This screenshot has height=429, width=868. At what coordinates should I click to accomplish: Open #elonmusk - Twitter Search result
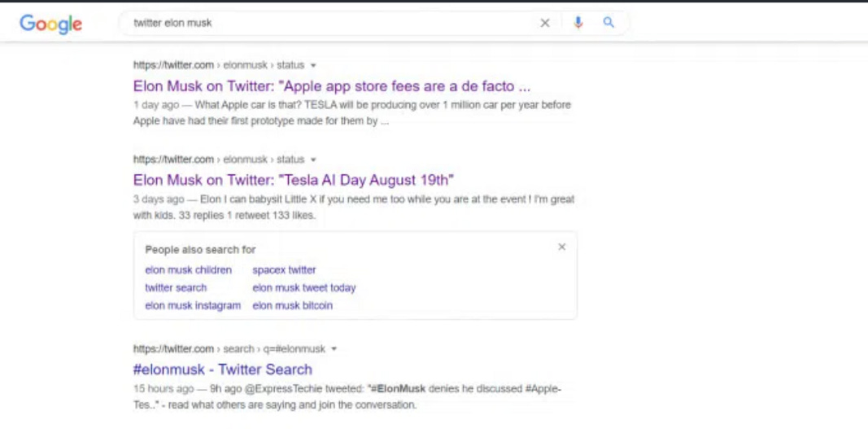[x=223, y=370]
